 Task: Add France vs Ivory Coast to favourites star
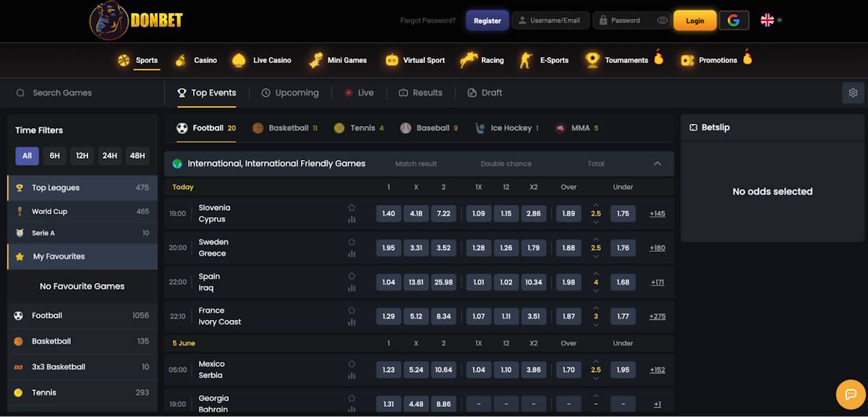352,310
